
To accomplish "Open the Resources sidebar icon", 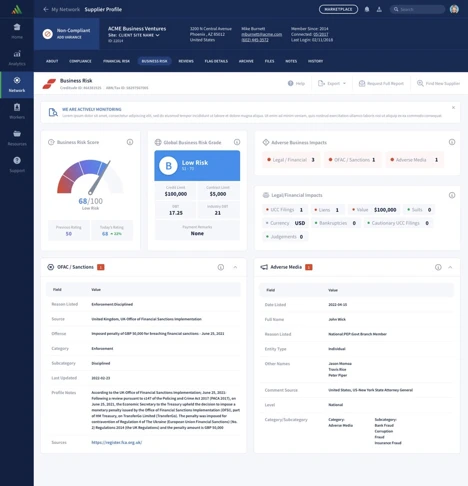I will (x=17, y=134).
